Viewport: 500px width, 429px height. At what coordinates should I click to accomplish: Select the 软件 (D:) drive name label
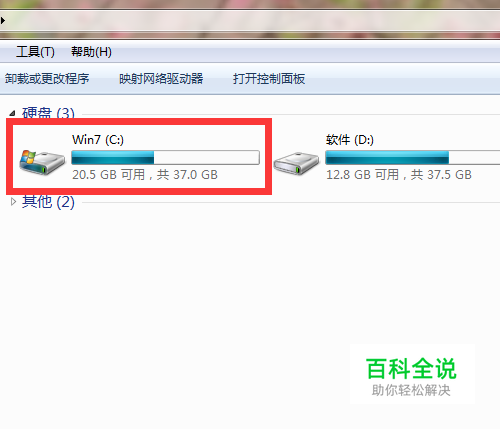[x=350, y=140]
